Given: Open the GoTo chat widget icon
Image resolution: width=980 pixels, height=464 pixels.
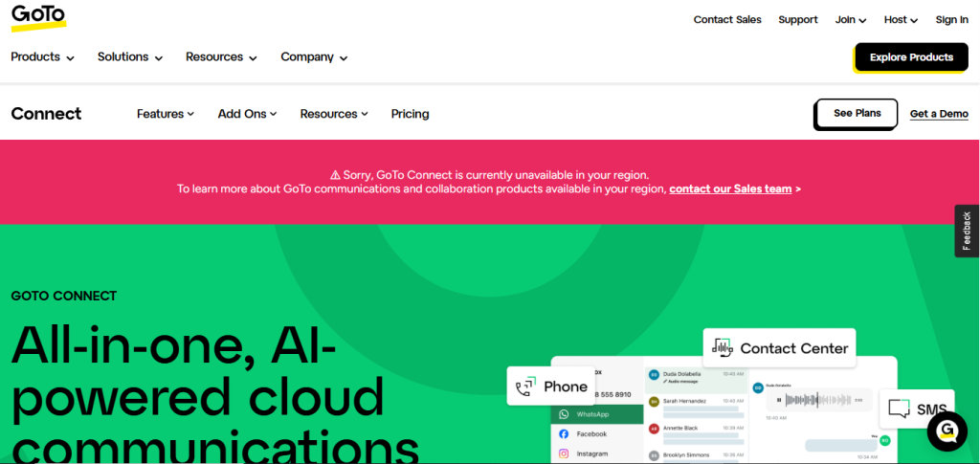Looking at the screenshot, I should click(947, 431).
